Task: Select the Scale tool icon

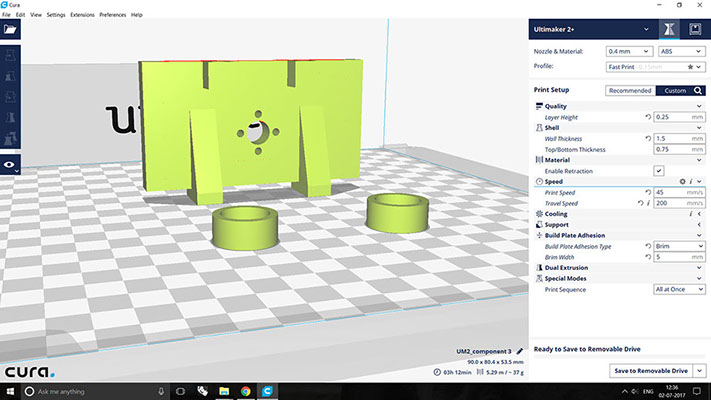Action: click(x=10, y=76)
